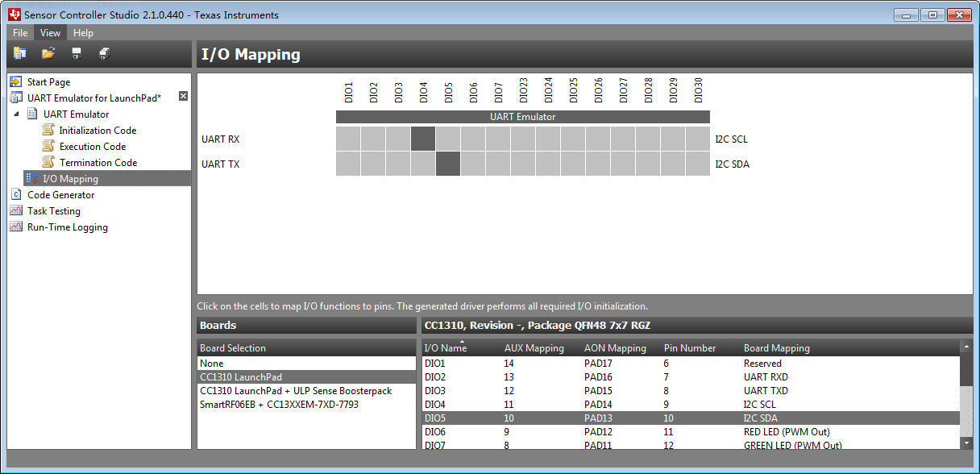Viewport: 980px width, 474px height.
Task: Select the DIO6 row in pin table
Action: [691, 432]
